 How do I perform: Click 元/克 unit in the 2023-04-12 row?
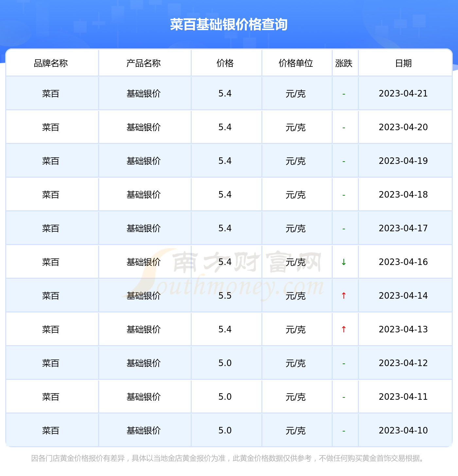(296, 363)
